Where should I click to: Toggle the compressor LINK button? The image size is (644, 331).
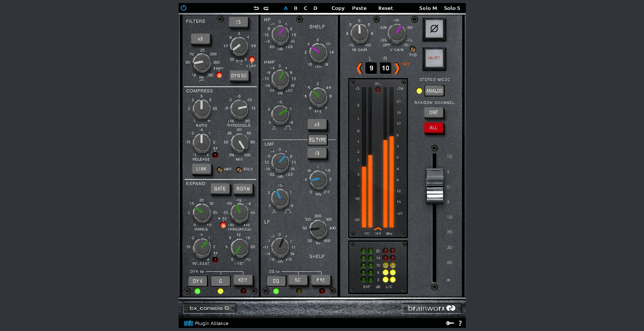(x=201, y=169)
